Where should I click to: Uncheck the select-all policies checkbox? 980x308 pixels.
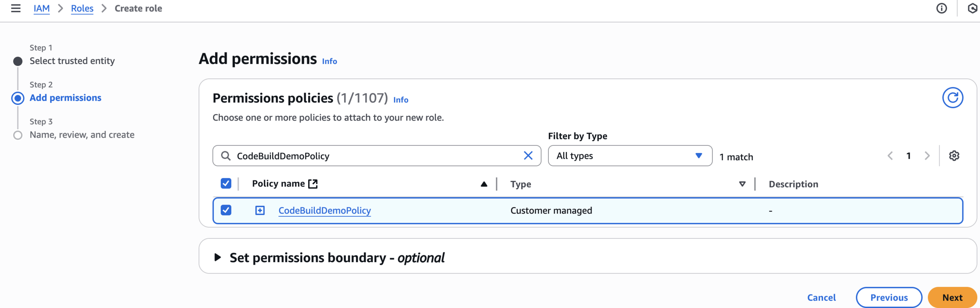(x=226, y=183)
